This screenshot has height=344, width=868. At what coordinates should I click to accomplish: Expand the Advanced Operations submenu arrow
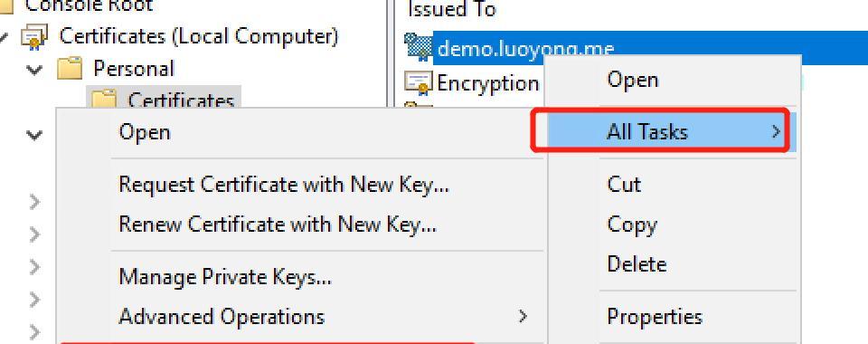point(522,316)
